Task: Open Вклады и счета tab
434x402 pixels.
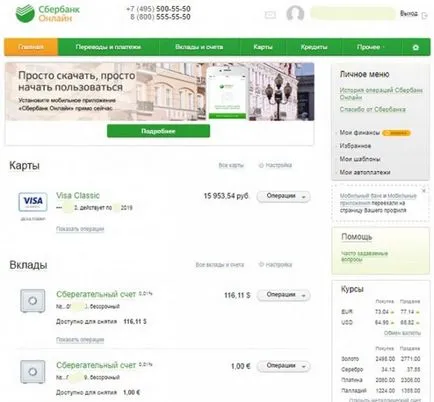Action: point(199,47)
